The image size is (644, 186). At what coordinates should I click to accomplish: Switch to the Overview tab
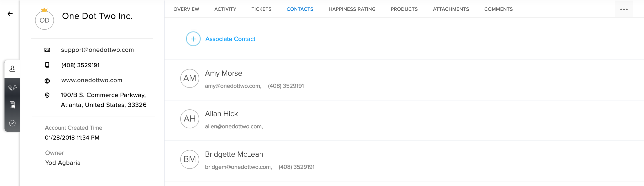(x=186, y=9)
